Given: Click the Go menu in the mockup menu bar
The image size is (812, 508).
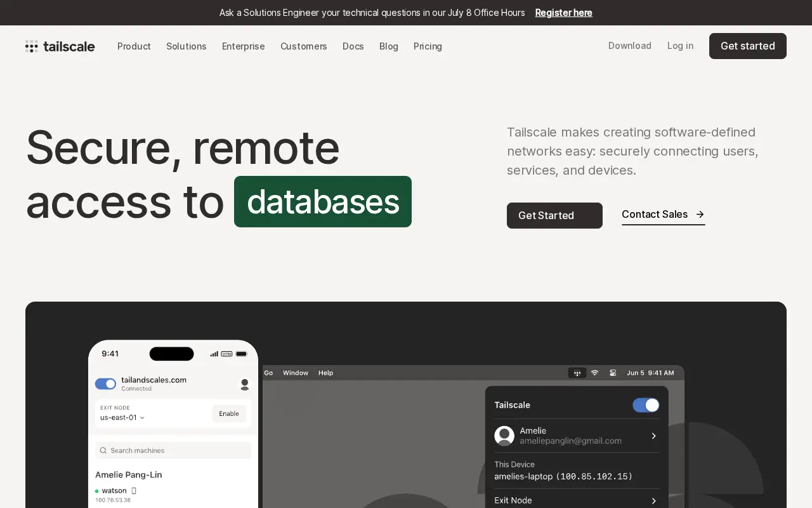Looking at the screenshot, I should 268,373.
